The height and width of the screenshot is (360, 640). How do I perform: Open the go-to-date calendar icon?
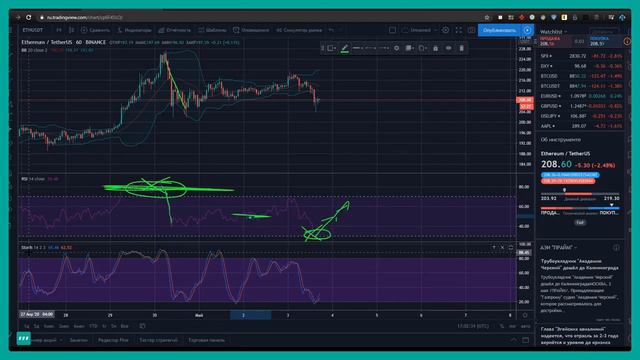[142, 326]
